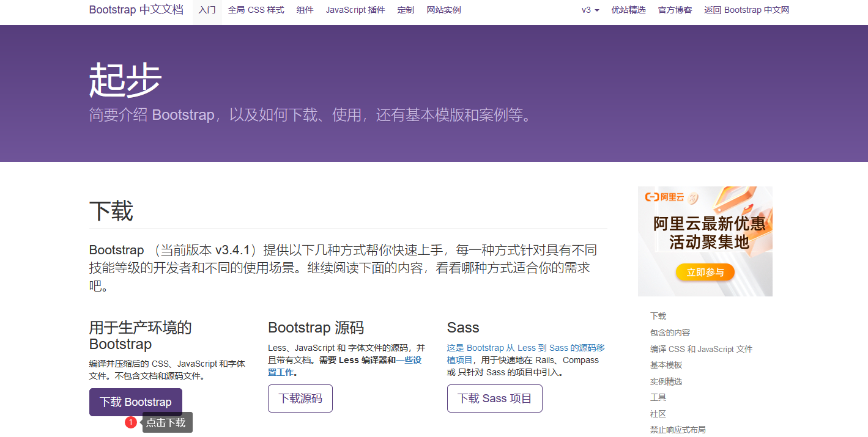Select the 入门 navigation tab

tap(207, 10)
